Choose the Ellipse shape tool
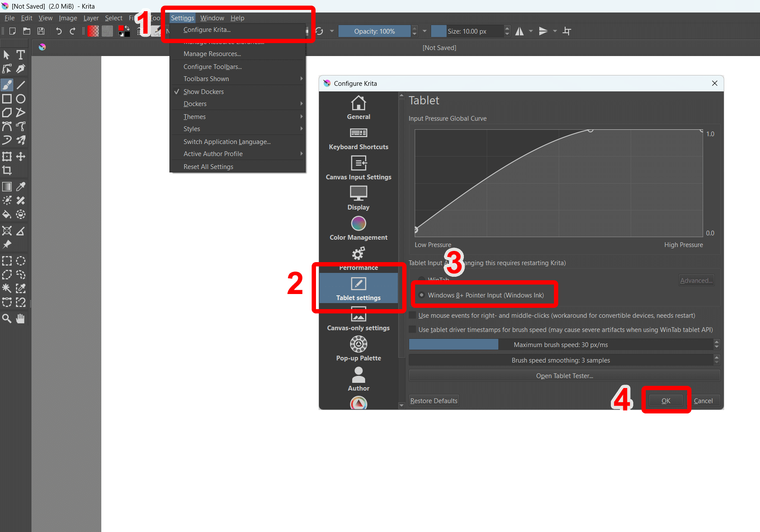The image size is (760, 532). click(20, 99)
